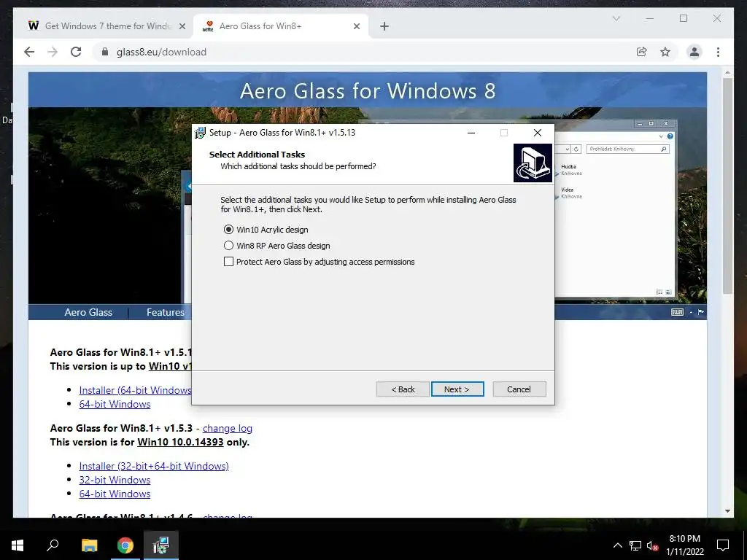Viewport: 747px width, 560px height.
Task: Open muted volume tray icon
Action: click(x=652, y=545)
